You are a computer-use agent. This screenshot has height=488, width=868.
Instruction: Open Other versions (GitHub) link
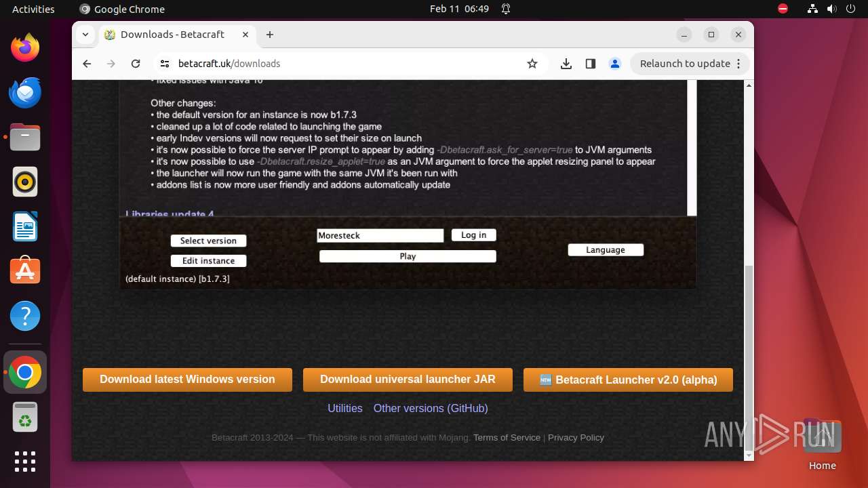pos(431,408)
